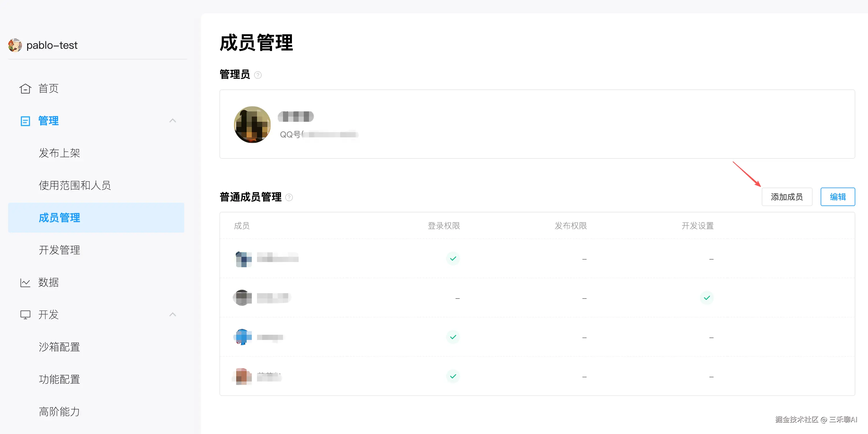Open 发布上架 menu item
The width and height of the screenshot is (868, 434).
click(x=59, y=153)
